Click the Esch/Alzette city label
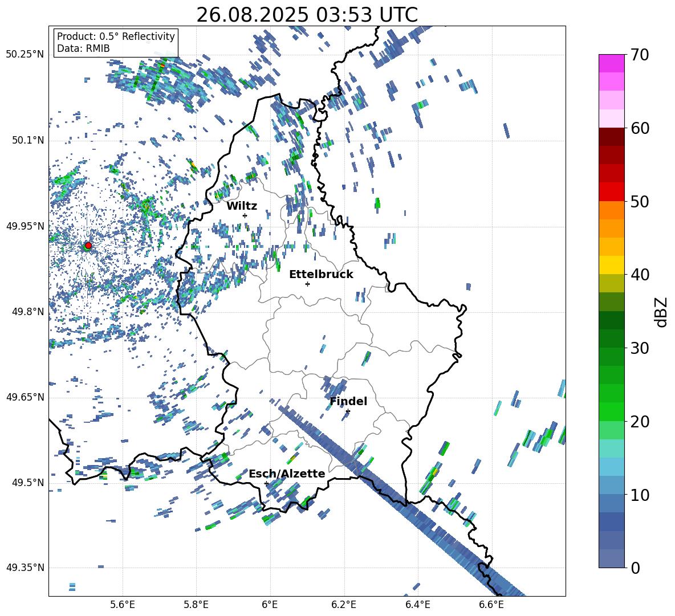 coord(287,474)
